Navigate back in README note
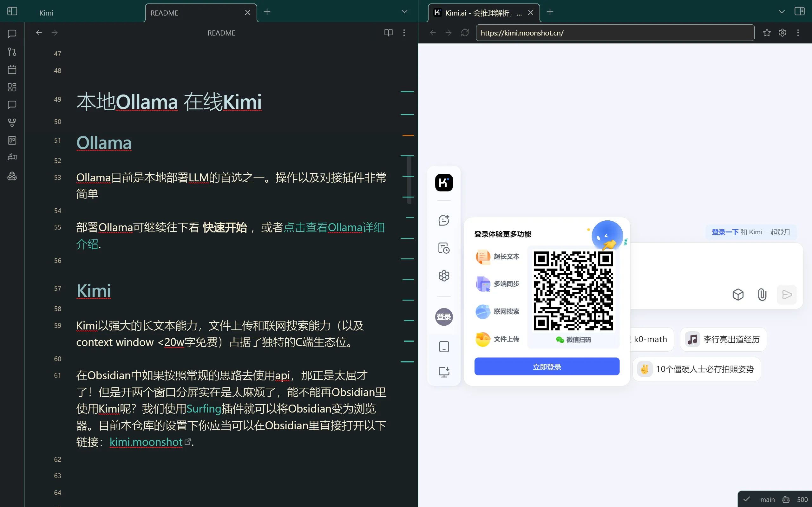Viewport: 812px width, 507px height. (x=39, y=33)
